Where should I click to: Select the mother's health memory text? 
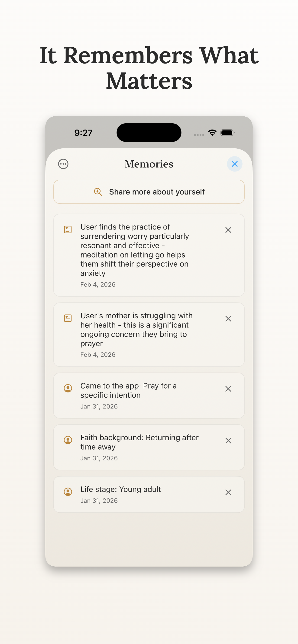(x=136, y=329)
